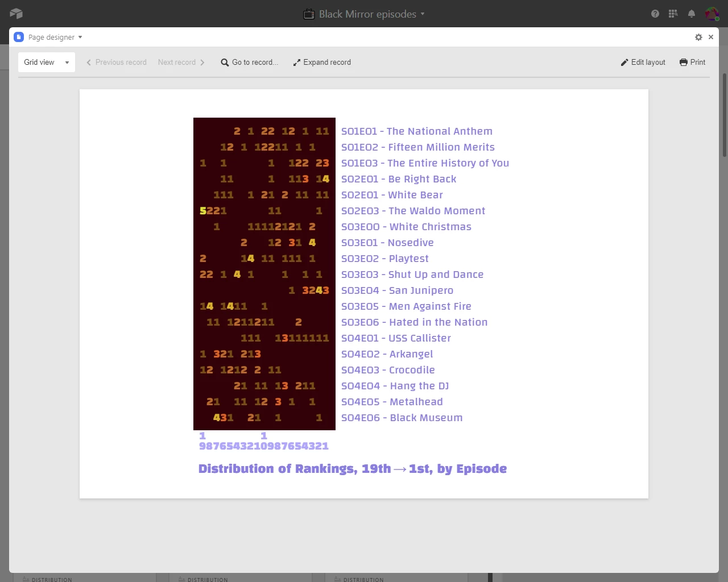Go to the Next record
The image size is (728, 582).
pos(181,63)
